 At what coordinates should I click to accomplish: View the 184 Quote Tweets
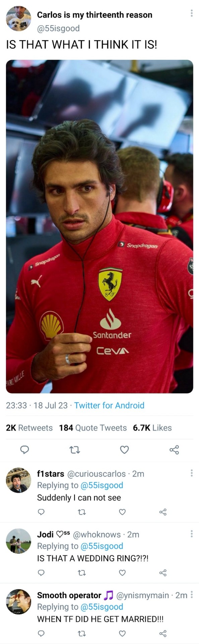pos(93,428)
